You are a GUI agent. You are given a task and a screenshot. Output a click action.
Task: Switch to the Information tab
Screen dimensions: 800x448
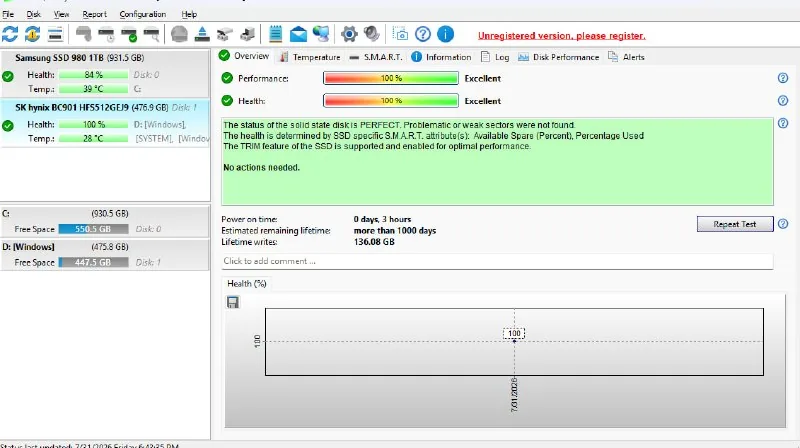click(x=441, y=57)
